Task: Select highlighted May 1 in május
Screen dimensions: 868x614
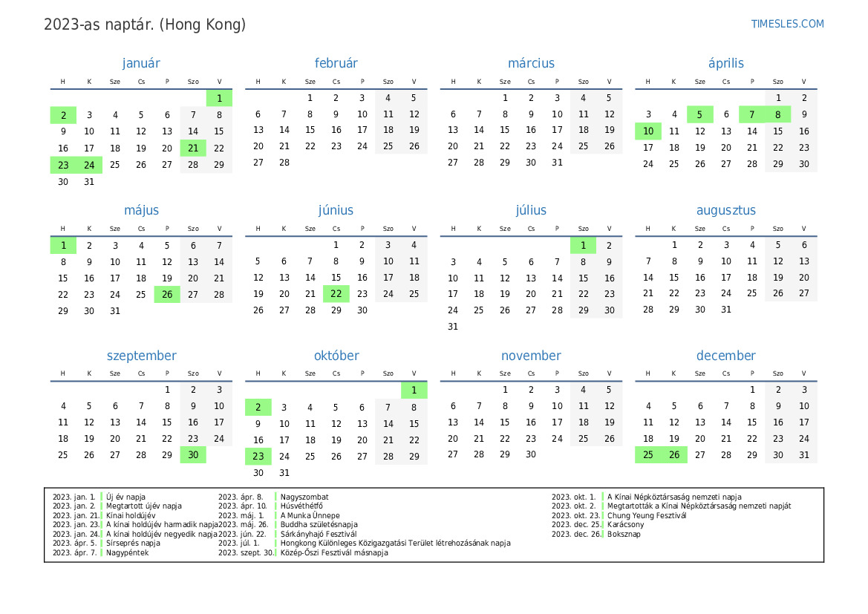Action: tap(63, 245)
